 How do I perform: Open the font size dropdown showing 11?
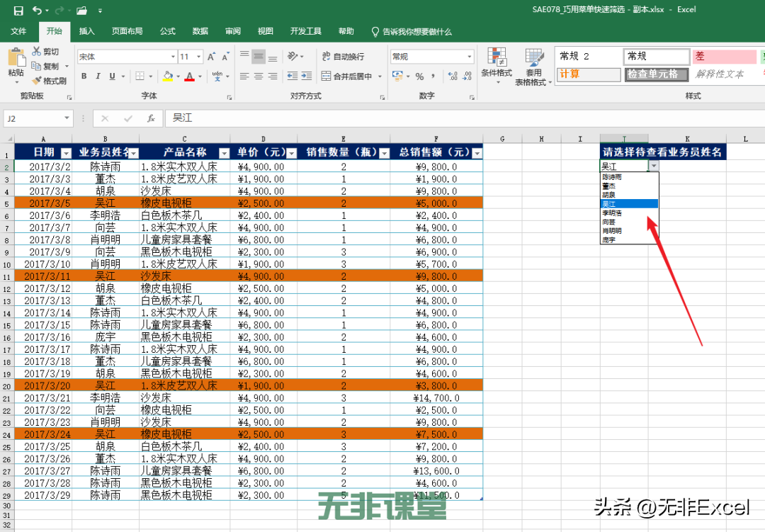coord(198,57)
